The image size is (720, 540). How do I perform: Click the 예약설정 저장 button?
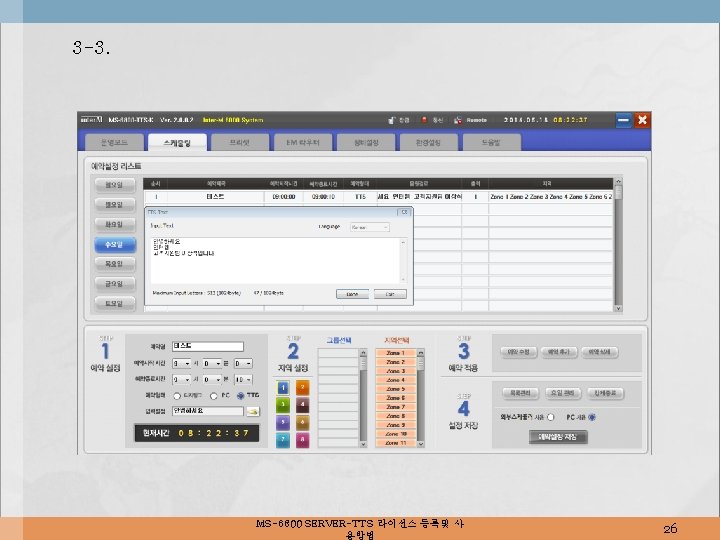tap(558, 437)
